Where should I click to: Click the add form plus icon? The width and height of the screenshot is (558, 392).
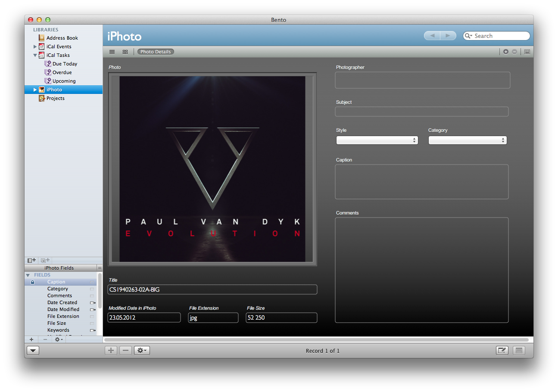tap(506, 52)
